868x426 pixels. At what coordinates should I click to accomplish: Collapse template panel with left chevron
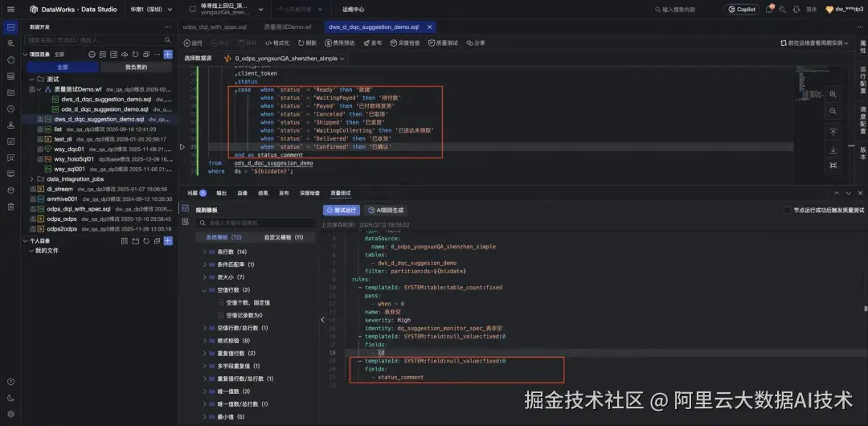323,320
